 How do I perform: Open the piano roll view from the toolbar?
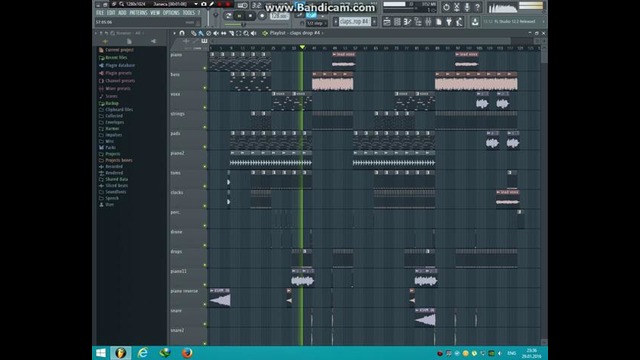click(x=407, y=22)
